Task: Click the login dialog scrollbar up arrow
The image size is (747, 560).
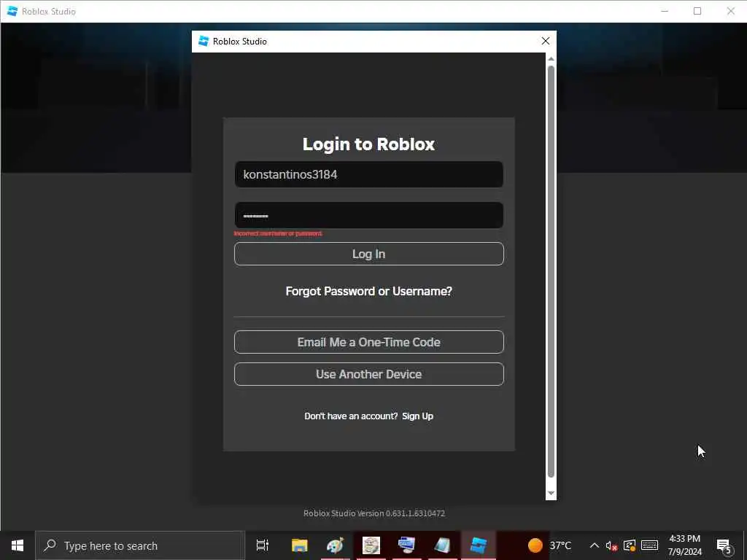Action: 551,58
